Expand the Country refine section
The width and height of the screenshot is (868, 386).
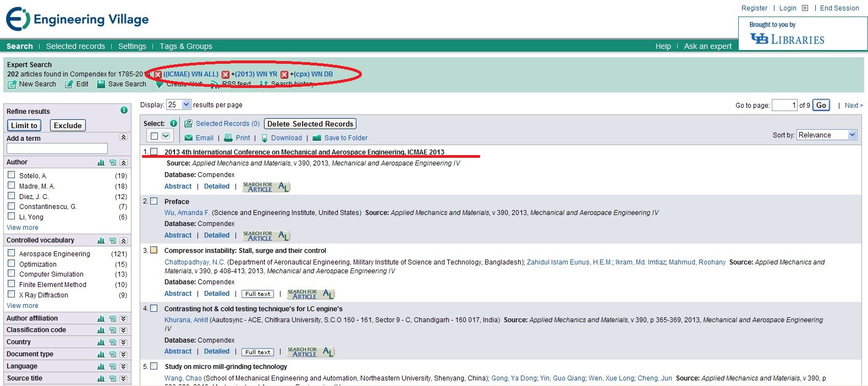123,342
